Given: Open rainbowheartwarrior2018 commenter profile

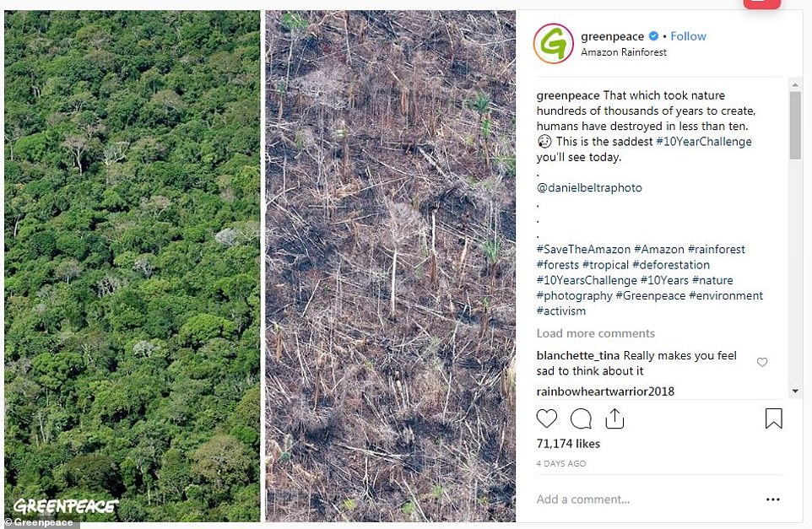Looking at the screenshot, I should pyautogui.click(x=605, y=391).
